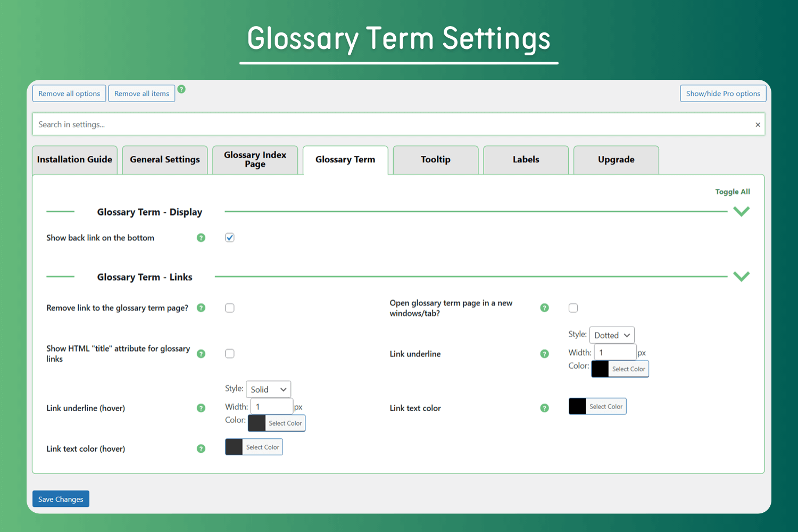Enable Remove link to glossary term page
This screenshot has height=532, width=798.
click(230, 308)
